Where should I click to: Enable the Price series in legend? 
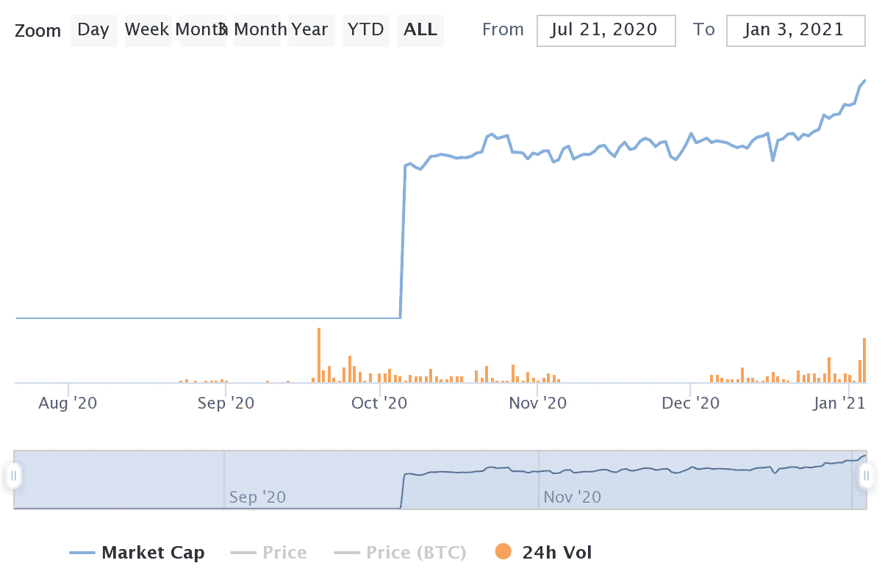coord(284,553)
